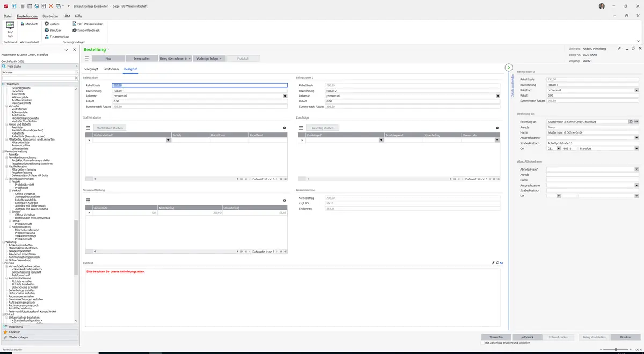The image size is (644, 354).
Task: Toggle the Dashboard Ein/Aus icon
Action: (10, 29)
